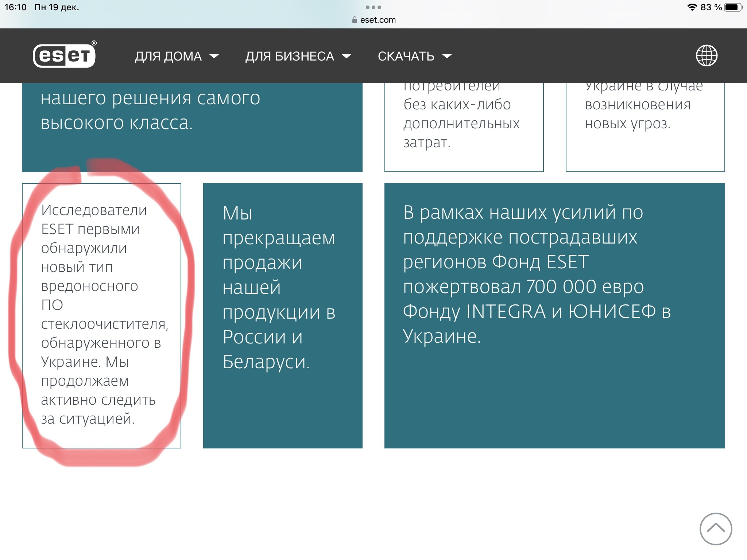Select the 'нашего решения самого высокого класса' card
The height and width of the screenshot is (560, 747).
(192, 127)
